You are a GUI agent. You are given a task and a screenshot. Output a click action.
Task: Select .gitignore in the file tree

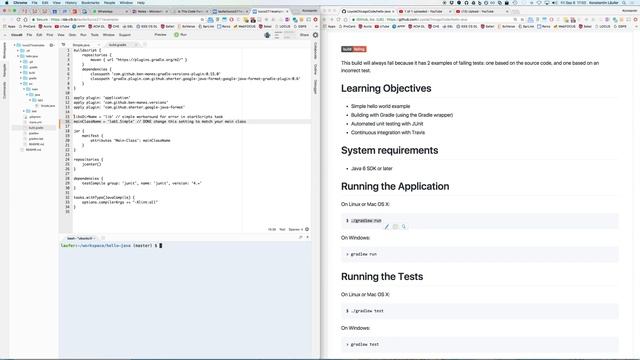[x=35, y=117]
